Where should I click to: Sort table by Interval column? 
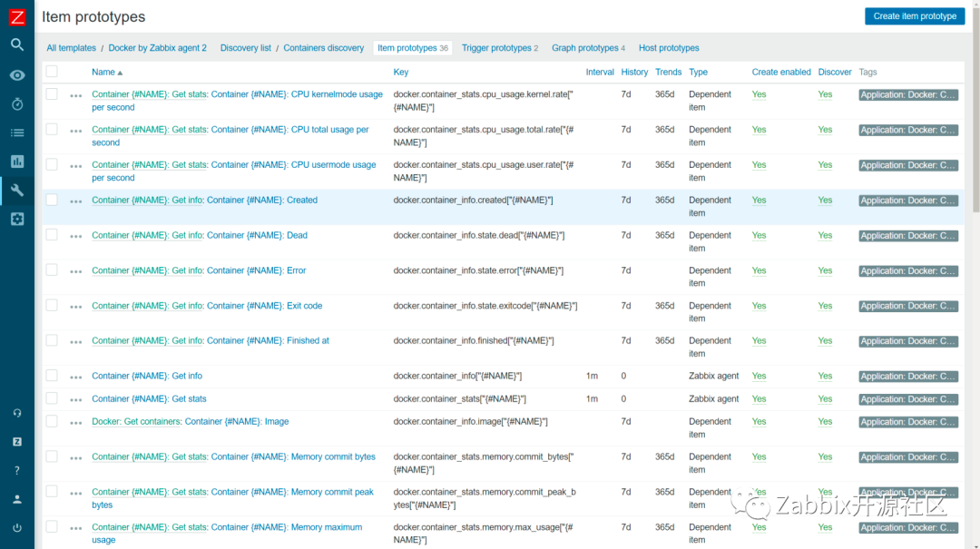[x=600, y=72]
